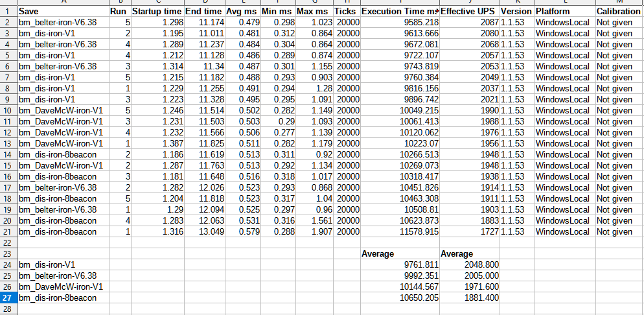The height and width of the screenshot is (315, 644).
Task: Select Min ms cell 0.277
Action: [x=278, y=133]
